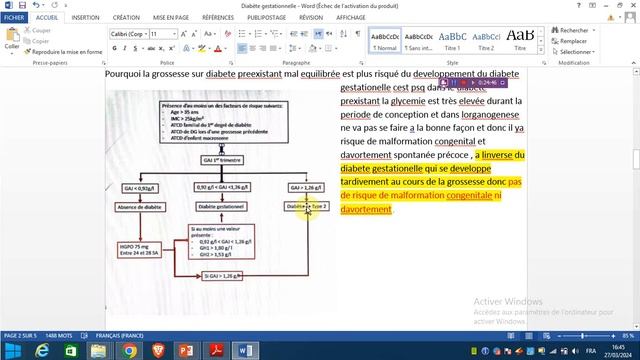Clear all formatting with the eraser icon

(228, 34)
